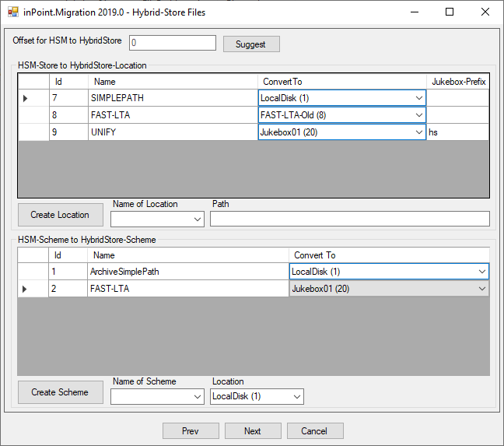Click the inPoint.Migration app icon in title bar

pos(12,12)
